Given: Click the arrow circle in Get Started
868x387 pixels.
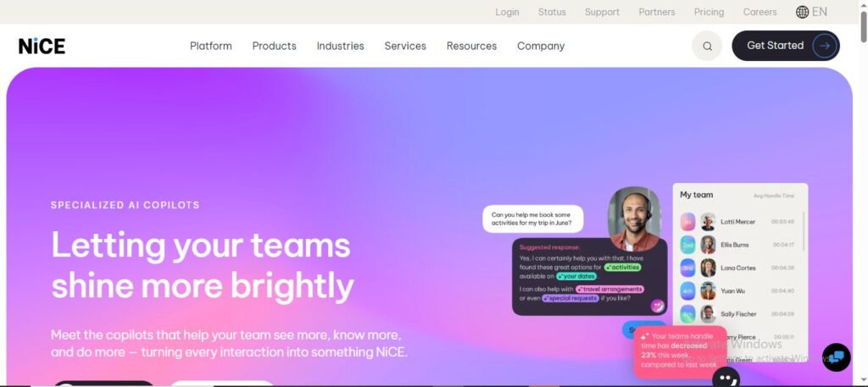Looking at the screenshot, I should click(825, 46).
